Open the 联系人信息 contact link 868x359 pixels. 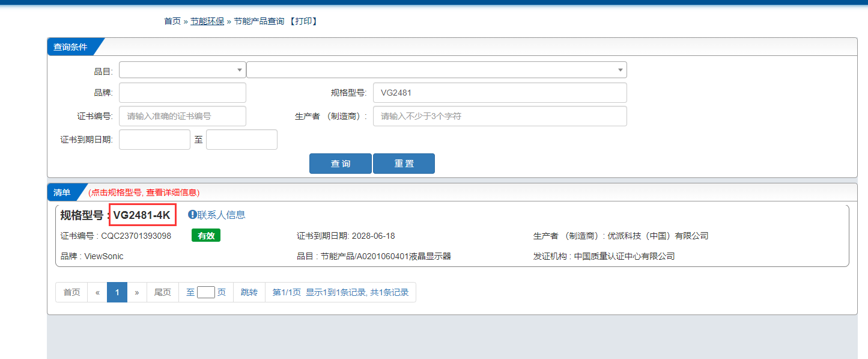(x=221, y=215)
